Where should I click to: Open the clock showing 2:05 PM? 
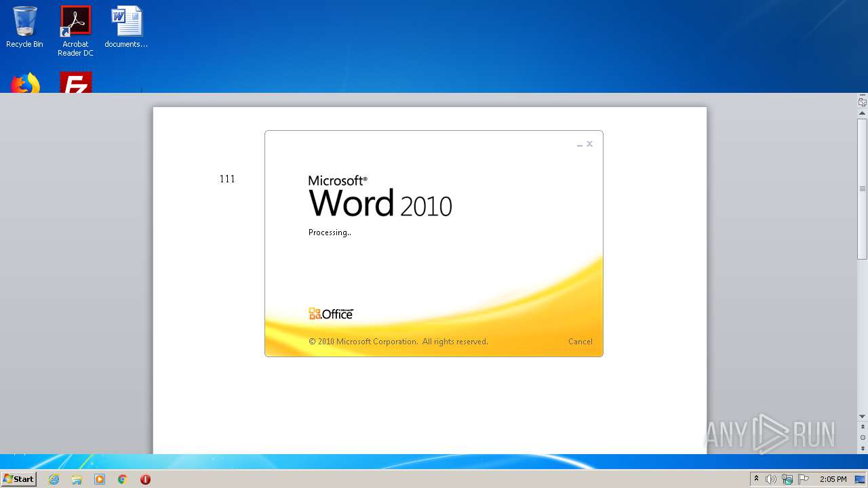click(x=833, y=479)
